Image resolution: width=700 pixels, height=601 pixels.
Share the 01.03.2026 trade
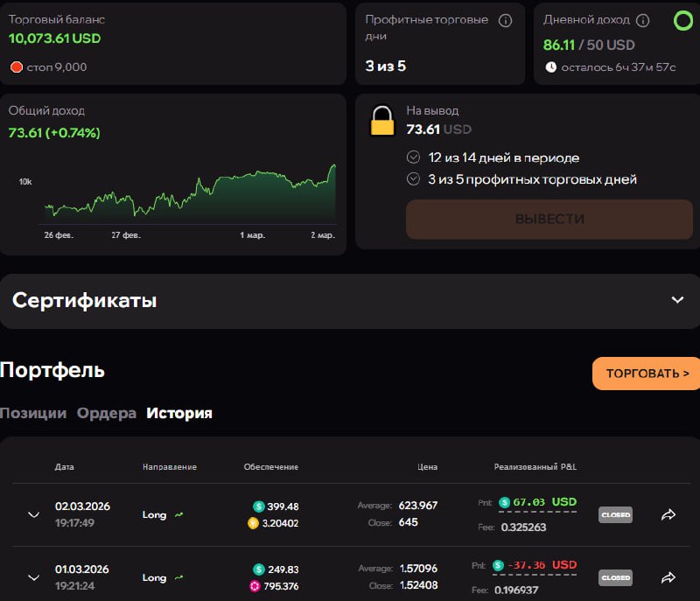pyautogui.click(x=668, y=577)
